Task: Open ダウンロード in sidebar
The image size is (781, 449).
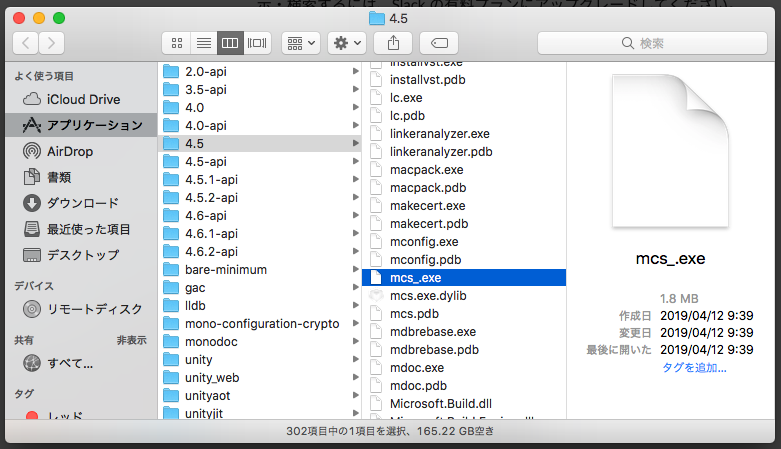Action: pos(81,203)
